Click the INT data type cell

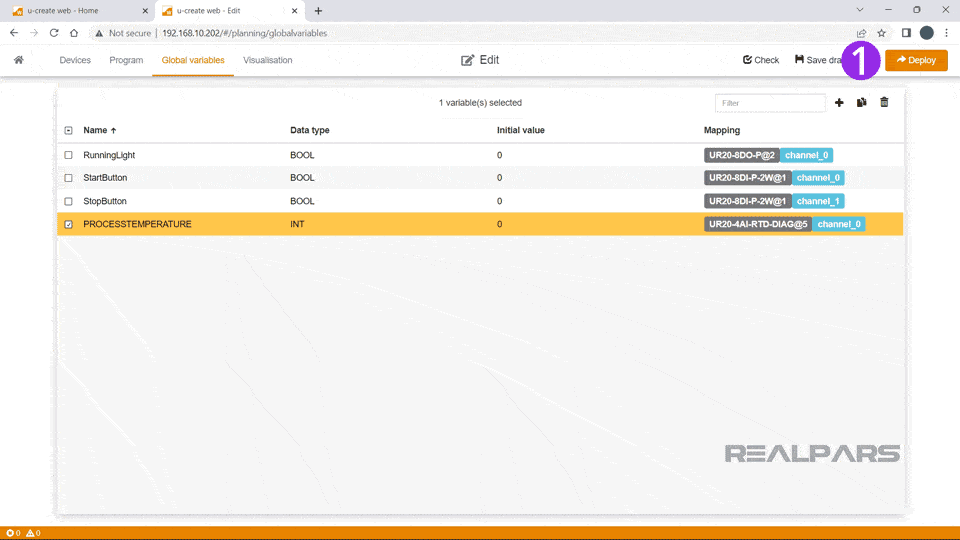(297, 225)
